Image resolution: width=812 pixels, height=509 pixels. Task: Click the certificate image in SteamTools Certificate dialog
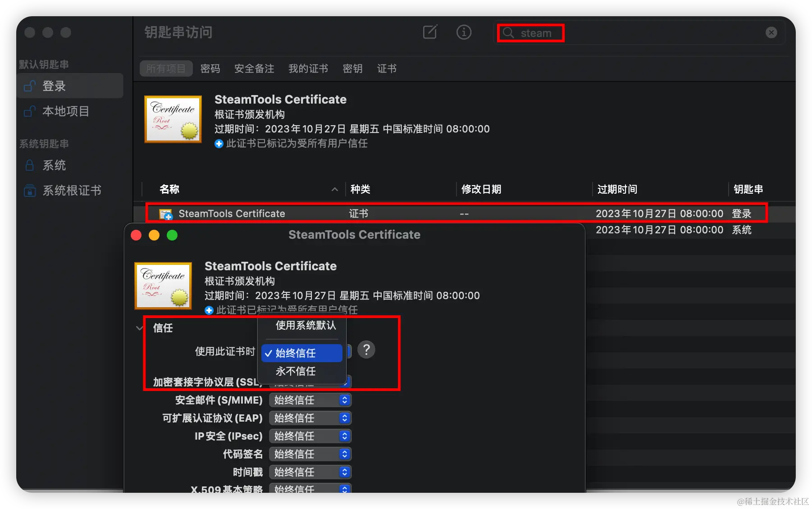tap(163, 286)
